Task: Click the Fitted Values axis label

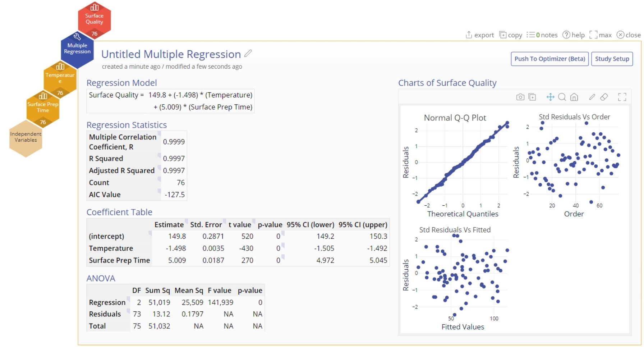Action: coord(463,327)
